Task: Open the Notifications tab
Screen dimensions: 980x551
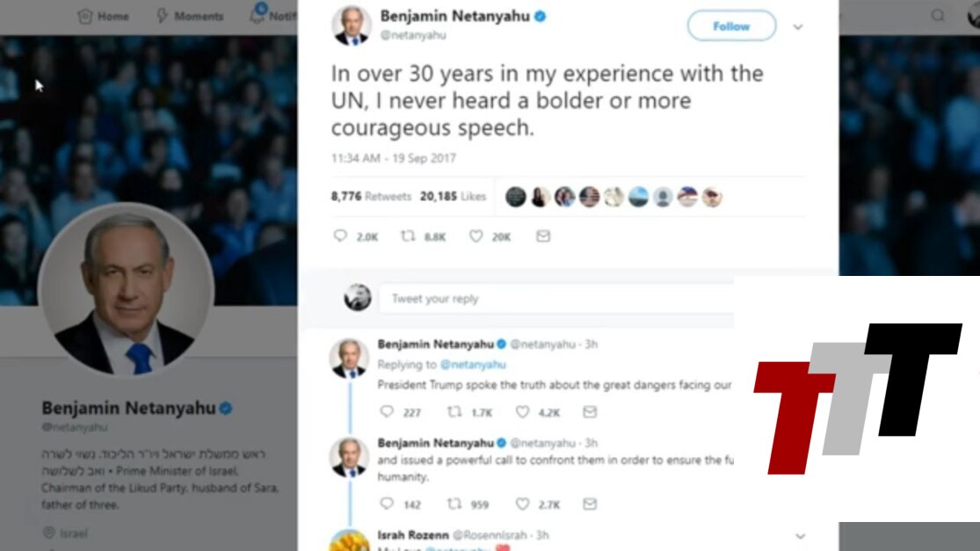Action: tap(273, 15)
